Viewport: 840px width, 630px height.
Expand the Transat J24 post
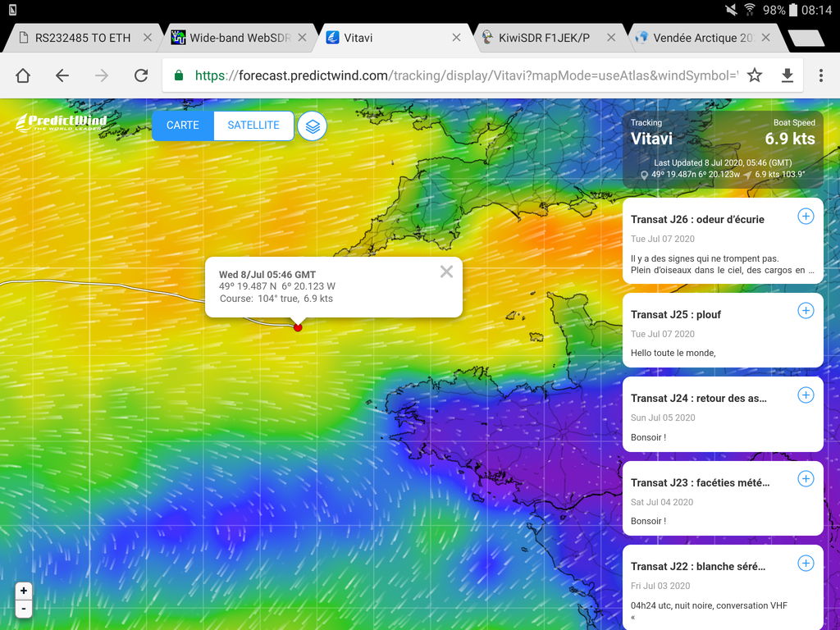pos(806,395)
